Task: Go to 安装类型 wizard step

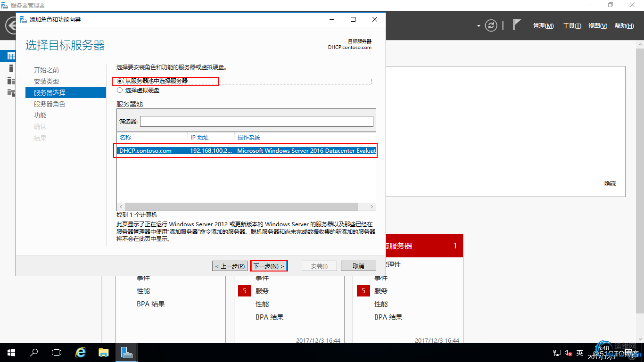Action: click(47, 81)
